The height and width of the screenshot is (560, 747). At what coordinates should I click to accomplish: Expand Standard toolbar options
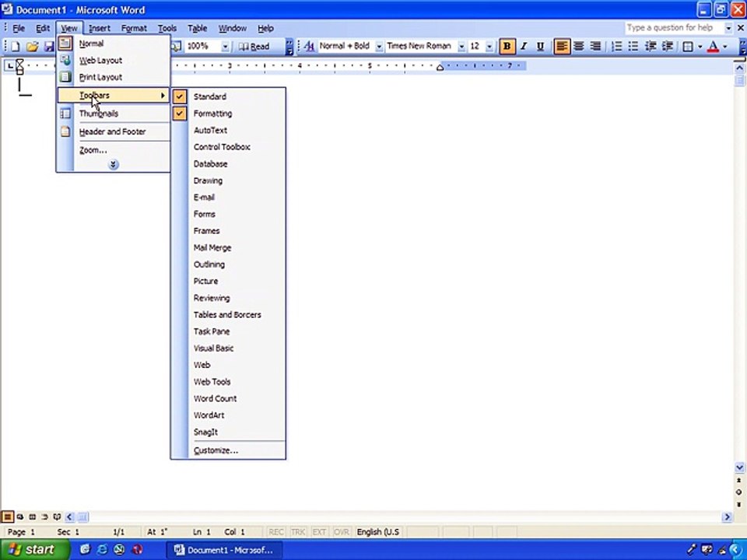[x=289, y=47]
